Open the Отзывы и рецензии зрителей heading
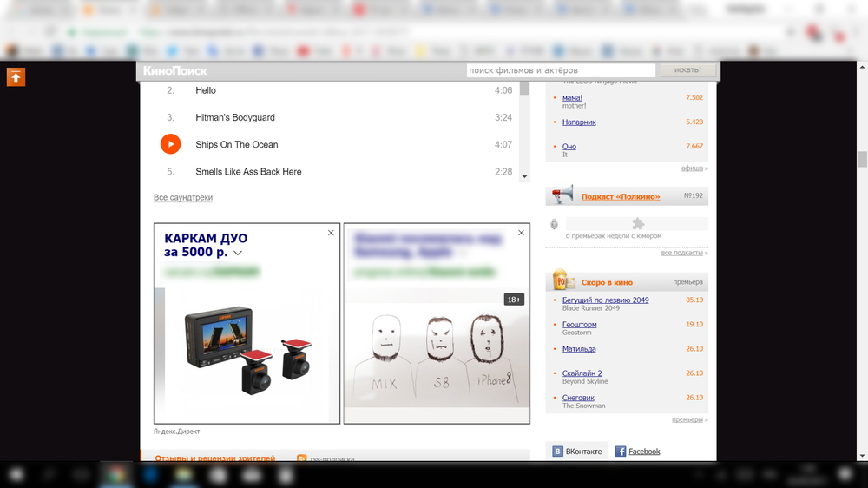The width and height of the screenshot is (868, 488). pos(214,458)
